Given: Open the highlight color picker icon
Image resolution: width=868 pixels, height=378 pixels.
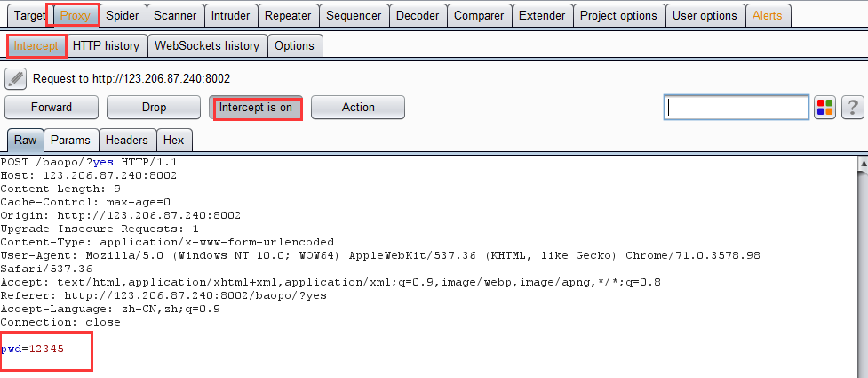Looking at the screenshot, I should tap(824, 107).
